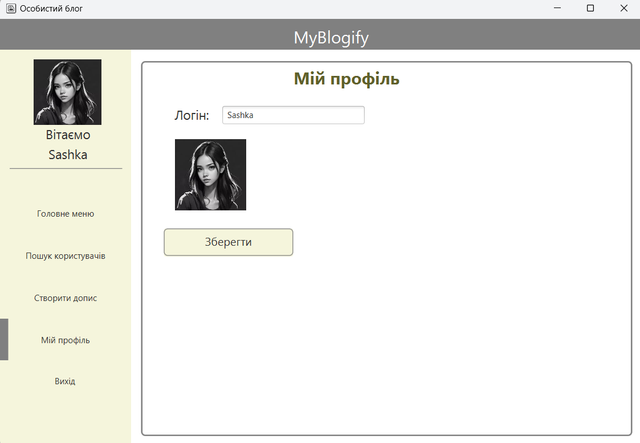Click the Логін: label
The height and width of the screenshot is (443, 640).
[x=192, y=116]
